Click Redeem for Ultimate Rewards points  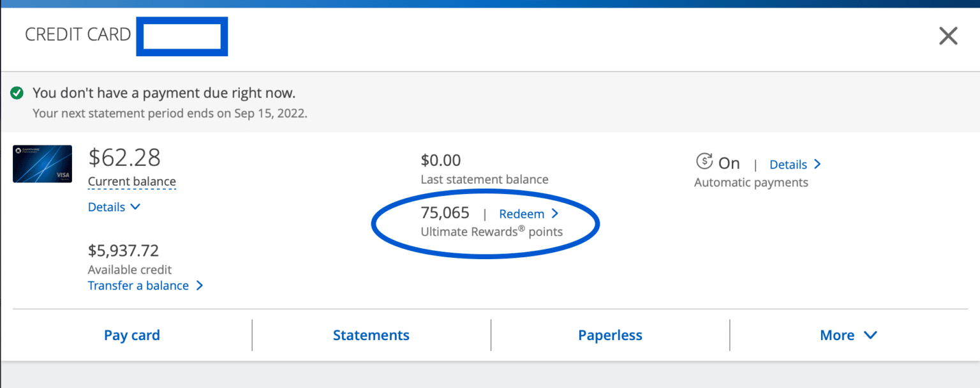[522, 214]
